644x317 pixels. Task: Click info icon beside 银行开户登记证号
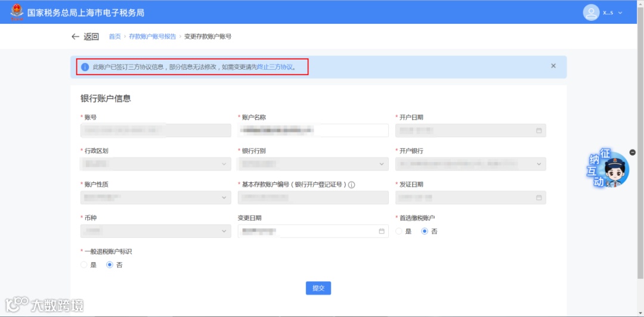[x=352, y=185]
